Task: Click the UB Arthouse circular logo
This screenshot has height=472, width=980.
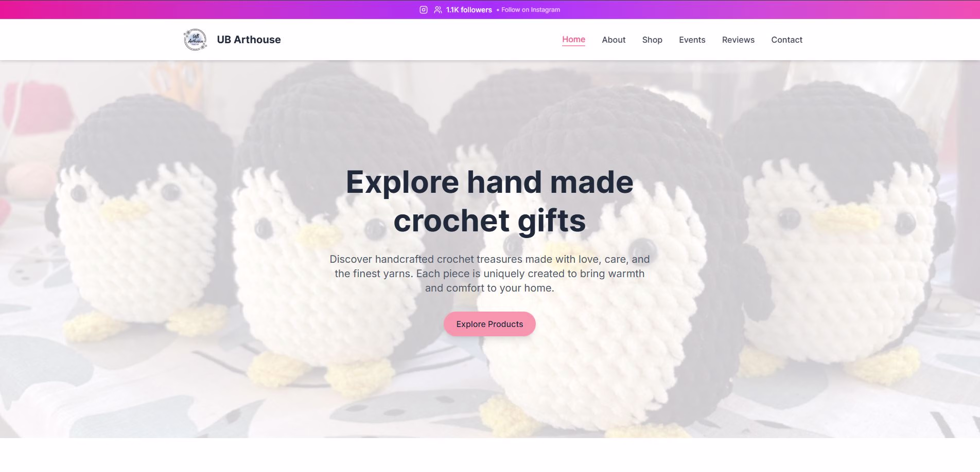Action: pyautogui.click(x=195, y=40)
